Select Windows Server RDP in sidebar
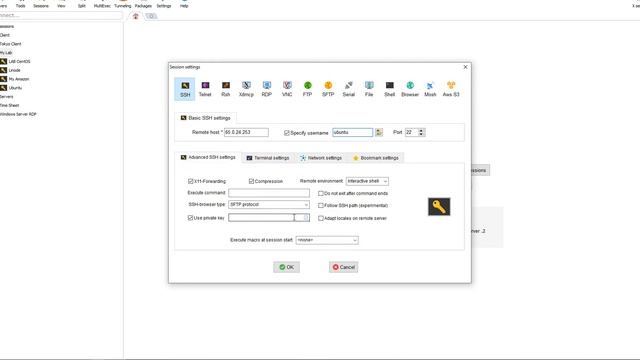Image resolution: width=640 pixels, height=360 pixels. point(18,114)
